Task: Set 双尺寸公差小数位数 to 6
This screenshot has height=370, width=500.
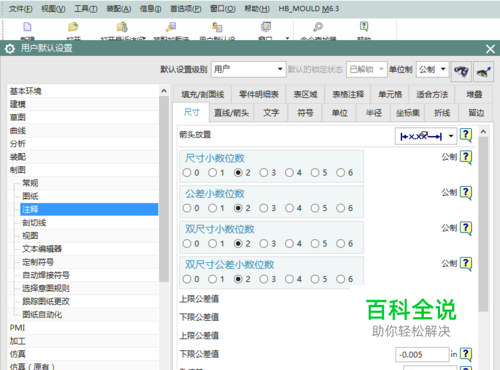Action: [341, 279]
